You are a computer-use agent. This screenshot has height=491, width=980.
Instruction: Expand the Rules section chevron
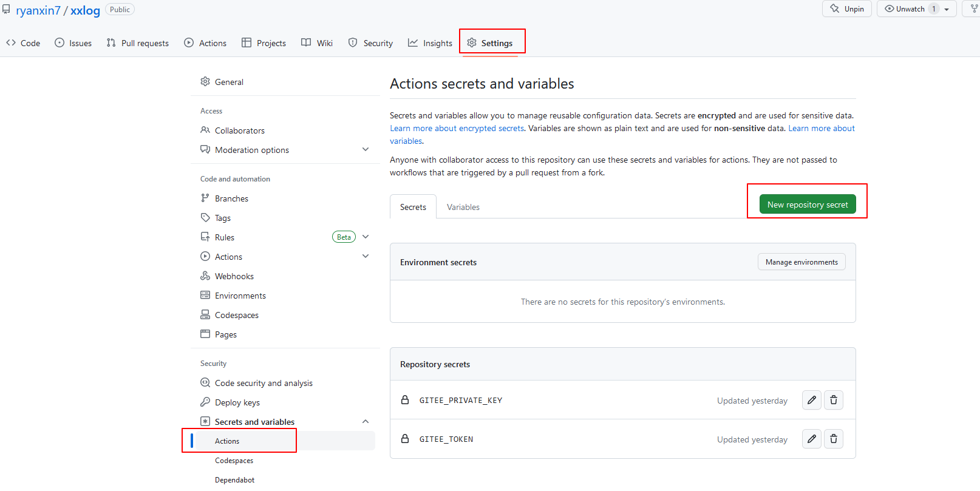tap(366, 237)
